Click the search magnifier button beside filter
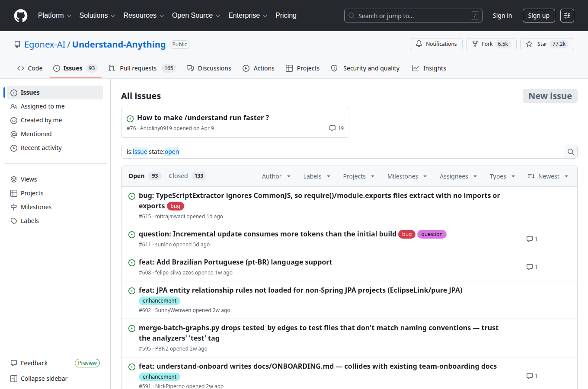The image size is (588, 389). (x=571, y=152)
